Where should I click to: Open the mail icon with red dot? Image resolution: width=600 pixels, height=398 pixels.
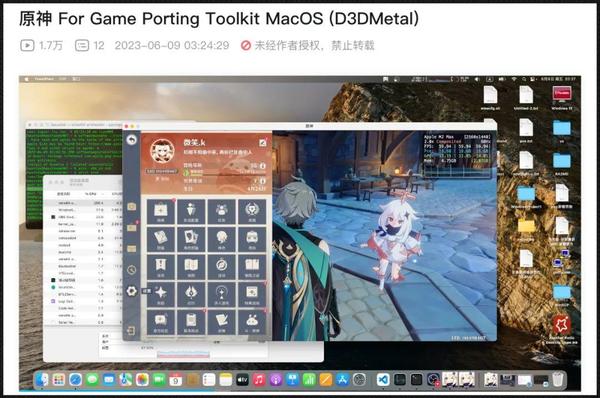pyautogui.click(x=132, y=228)
